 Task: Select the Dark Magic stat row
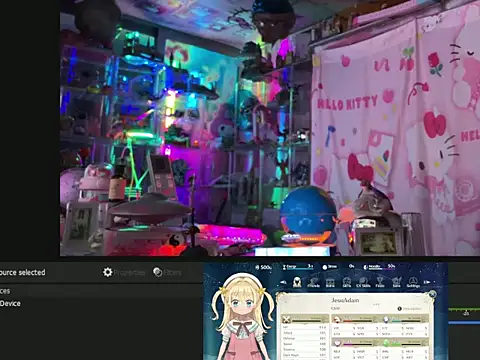[x=304, y=355]
